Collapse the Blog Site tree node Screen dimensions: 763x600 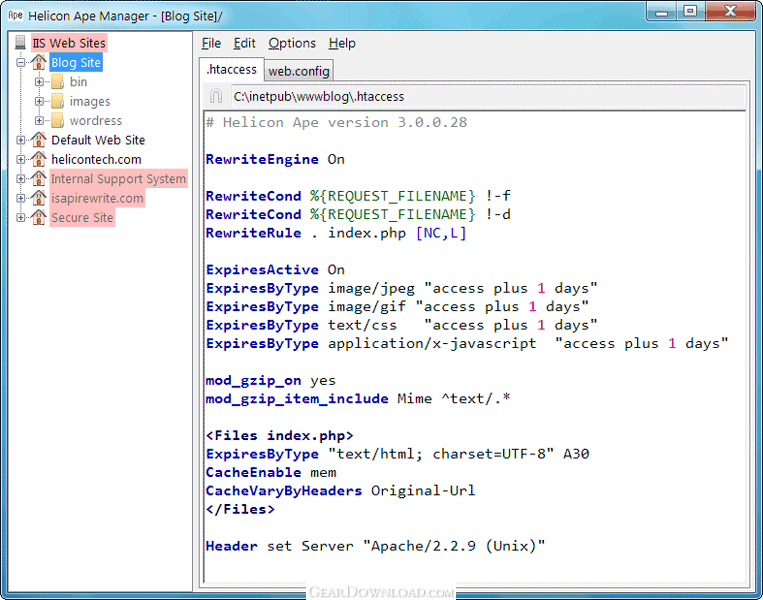pyautogui.click(x=20, y=62)
